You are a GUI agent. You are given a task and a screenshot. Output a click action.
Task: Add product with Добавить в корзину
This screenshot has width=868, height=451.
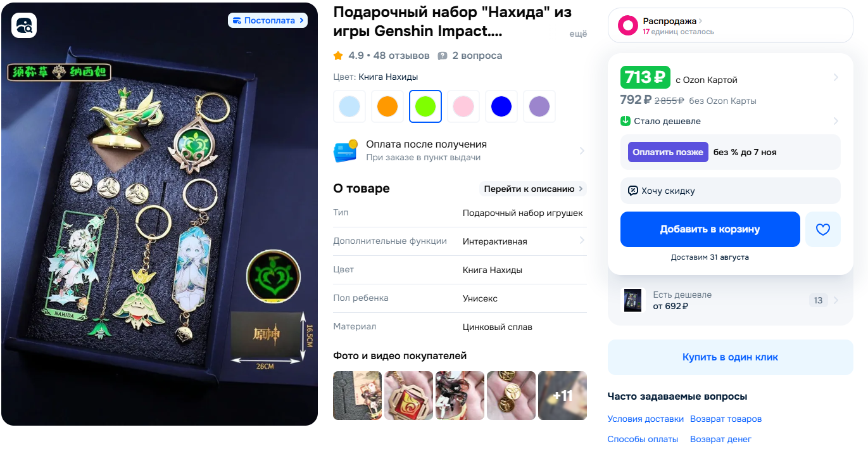[x=710, y=229]
